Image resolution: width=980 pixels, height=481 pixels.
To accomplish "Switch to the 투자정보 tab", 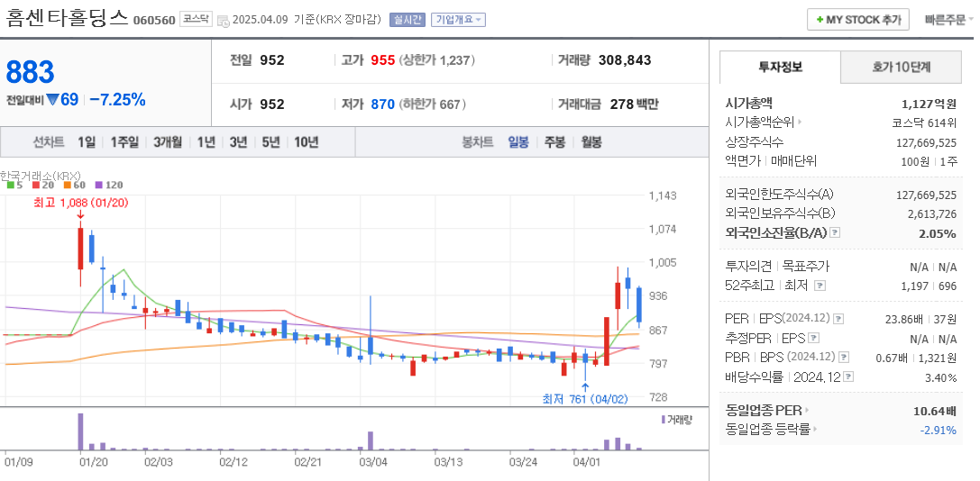I will coord(780,67).
